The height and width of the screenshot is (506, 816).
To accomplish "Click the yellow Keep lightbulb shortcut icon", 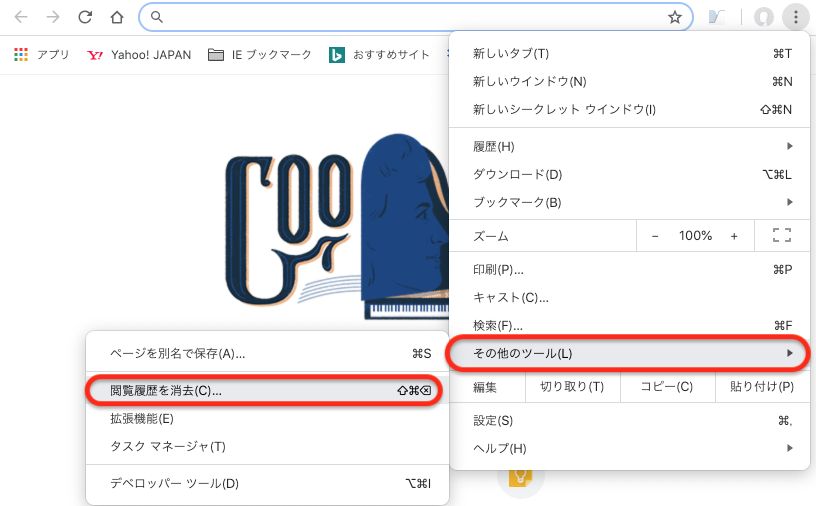I will [520, 478].
